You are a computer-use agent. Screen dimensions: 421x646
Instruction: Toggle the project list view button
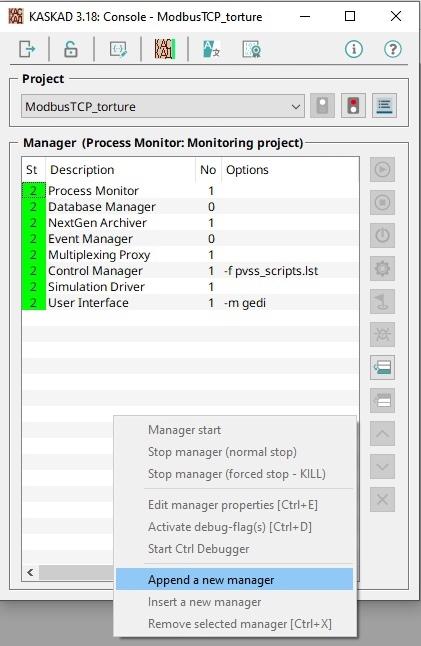pos(384,106)
